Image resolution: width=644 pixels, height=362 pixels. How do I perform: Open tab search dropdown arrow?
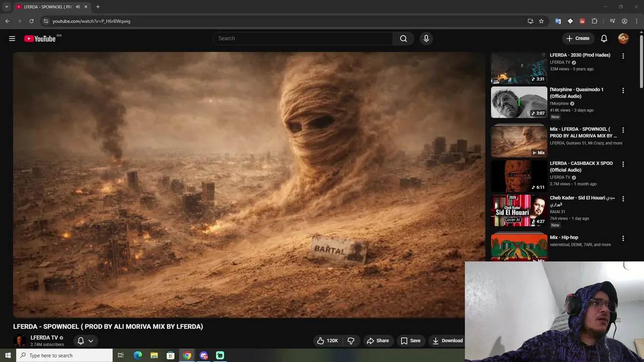[x=7, y=7]
